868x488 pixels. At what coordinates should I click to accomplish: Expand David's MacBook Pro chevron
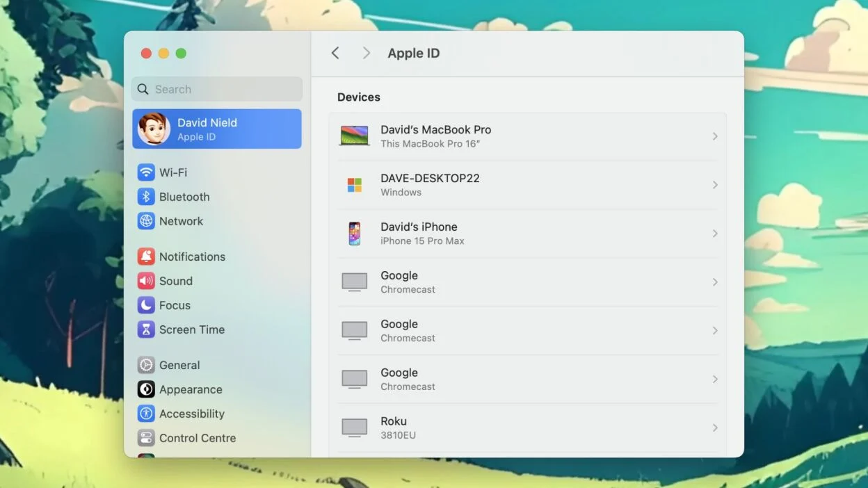[715, 136]
